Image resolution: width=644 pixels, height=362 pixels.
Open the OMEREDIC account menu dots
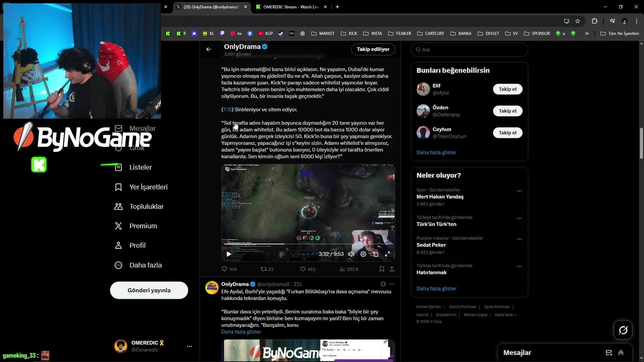pyautogui.click(x=190, y=346)
